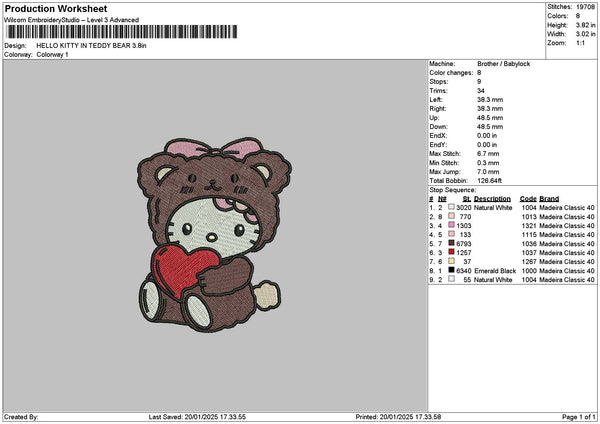Click the Natural White swatch in row 1
600x424 pixels.
point(452,207)
